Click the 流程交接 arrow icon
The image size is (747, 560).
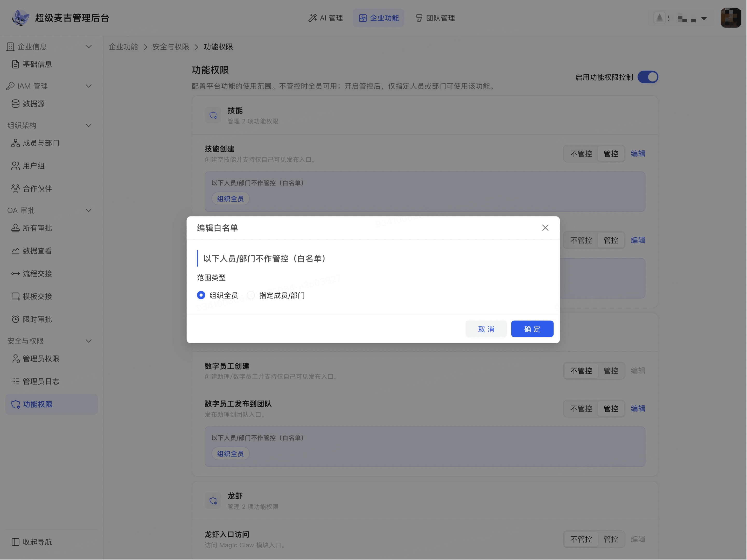(x=15, y=274)
